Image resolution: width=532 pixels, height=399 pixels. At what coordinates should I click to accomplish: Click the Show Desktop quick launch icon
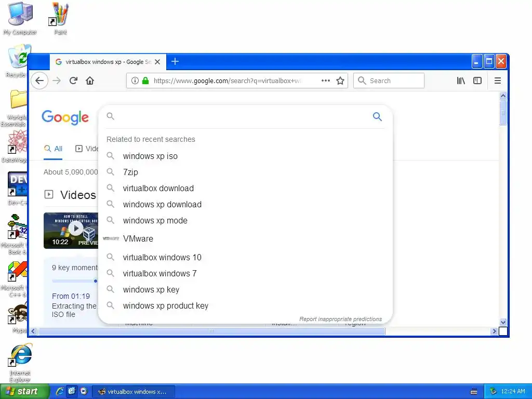point(72,392)
